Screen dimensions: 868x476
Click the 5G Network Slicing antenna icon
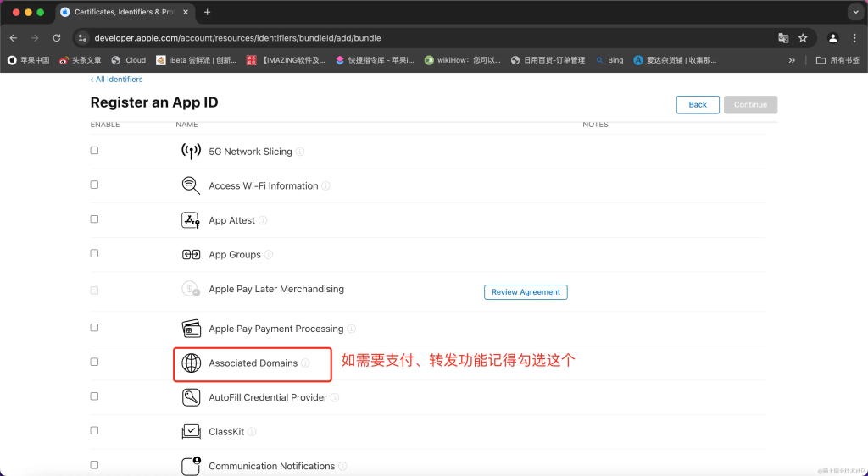191,152
